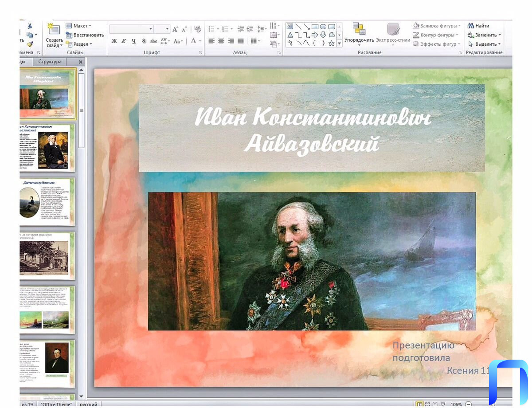Open the Заменить replace dropdown
The image size is (532, 408).
[x=485, y=35]
